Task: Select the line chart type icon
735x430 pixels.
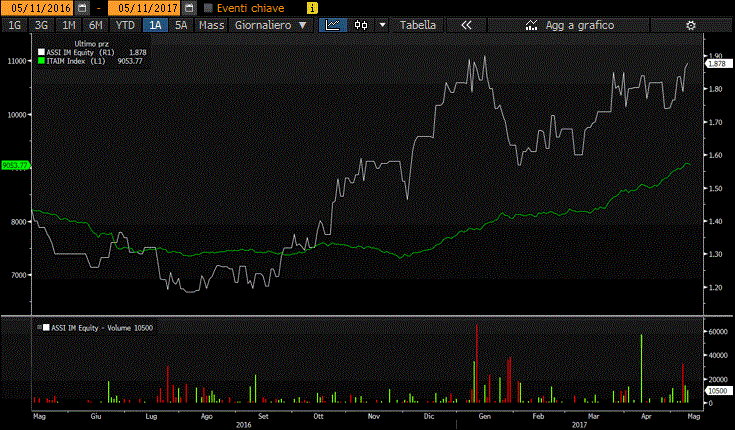Action: (333, 24)
